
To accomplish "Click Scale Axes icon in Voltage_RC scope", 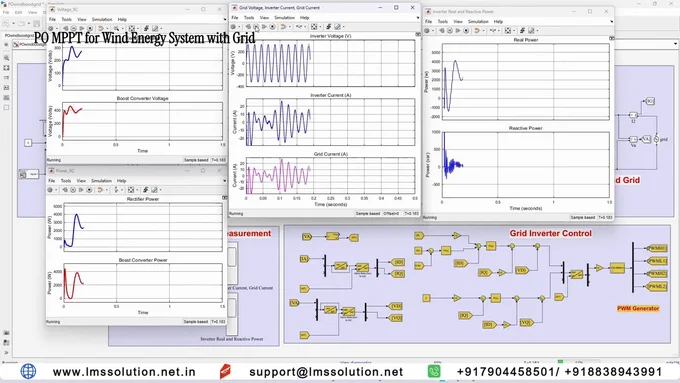I will pos(132,28).
